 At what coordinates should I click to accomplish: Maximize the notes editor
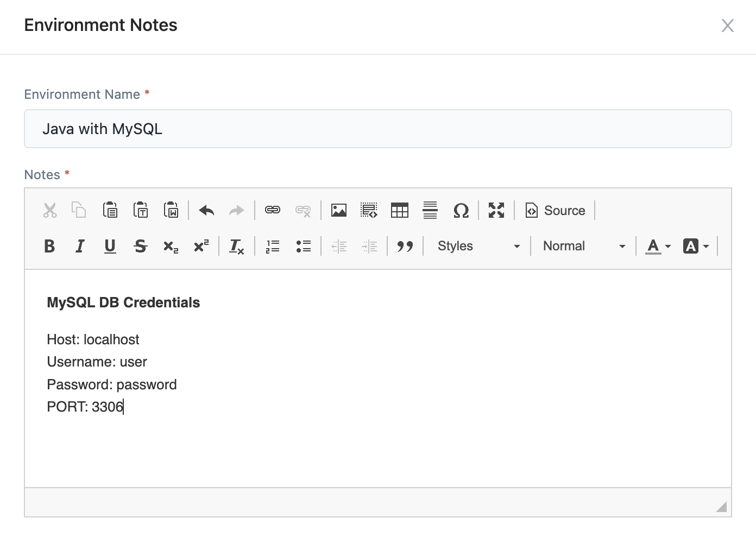tap(495, 210)
